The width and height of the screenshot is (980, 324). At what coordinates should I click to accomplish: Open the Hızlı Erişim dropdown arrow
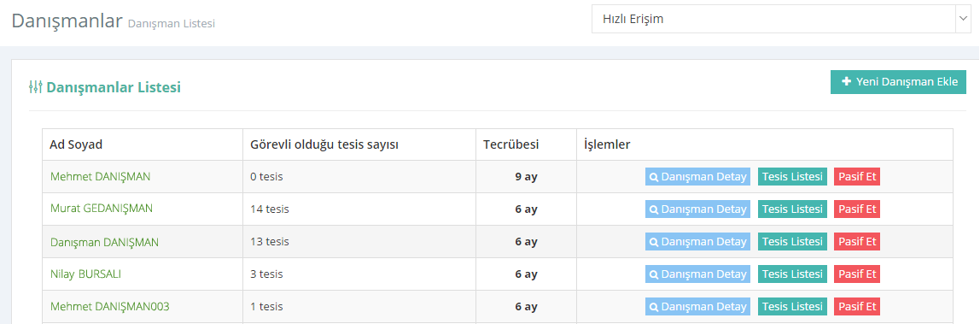pos(962,20)
